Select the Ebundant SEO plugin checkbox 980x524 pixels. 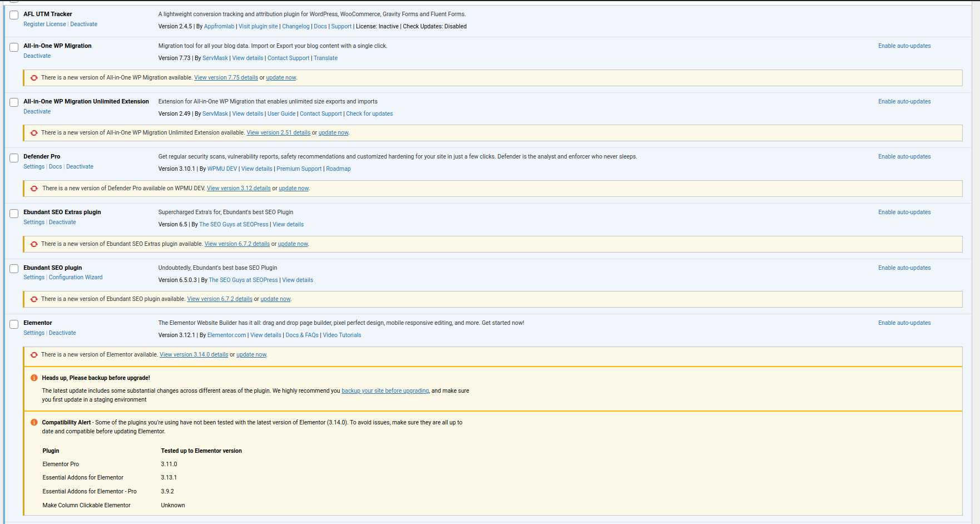point(14,269)
